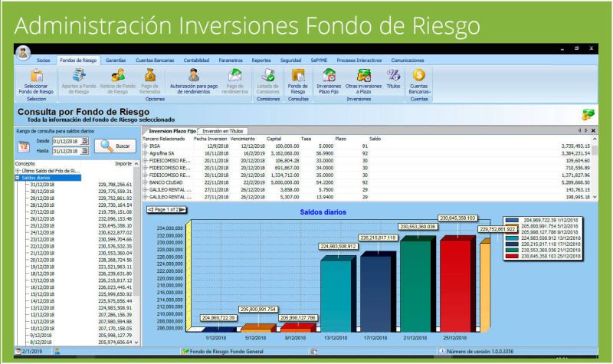Viewport: 613px width, 364px height.
Task: Click Seleccionar Fondo de Riesgo icon
Action: [36, 75]
